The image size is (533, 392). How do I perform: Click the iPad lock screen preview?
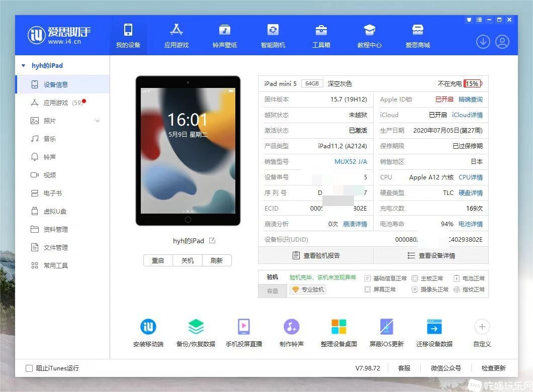click(x=188, y=151)
